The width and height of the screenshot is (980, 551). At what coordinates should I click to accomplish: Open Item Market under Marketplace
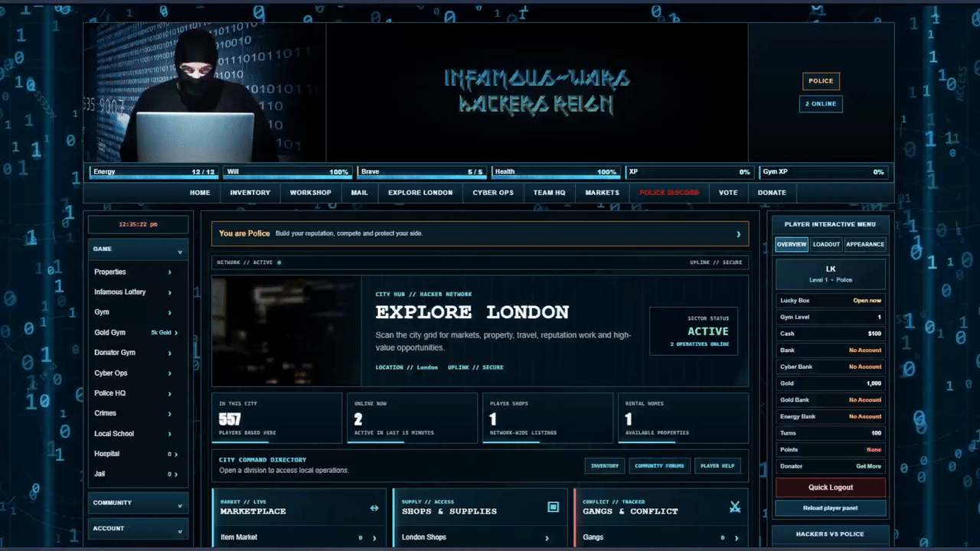[x=299, y=537]
